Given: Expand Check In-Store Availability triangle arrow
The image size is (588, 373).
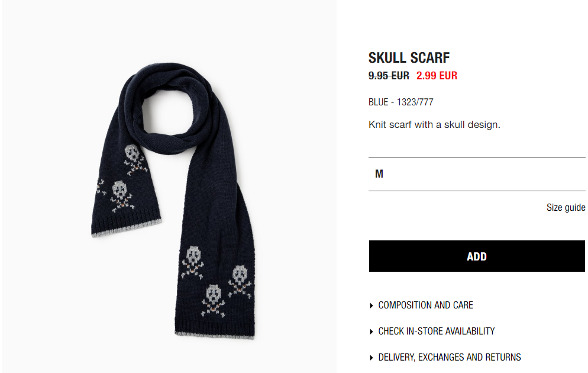Looking at the screenshot, I should (371, 332).
